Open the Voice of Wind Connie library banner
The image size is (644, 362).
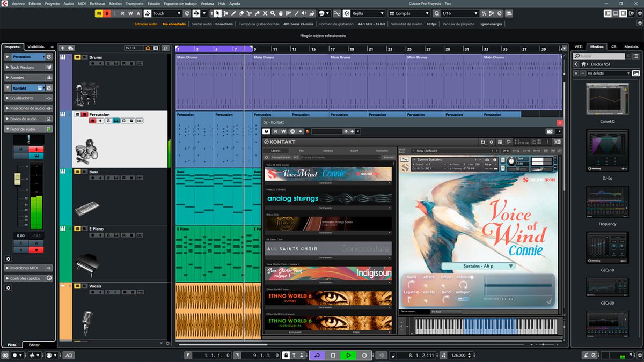[328, 174]
